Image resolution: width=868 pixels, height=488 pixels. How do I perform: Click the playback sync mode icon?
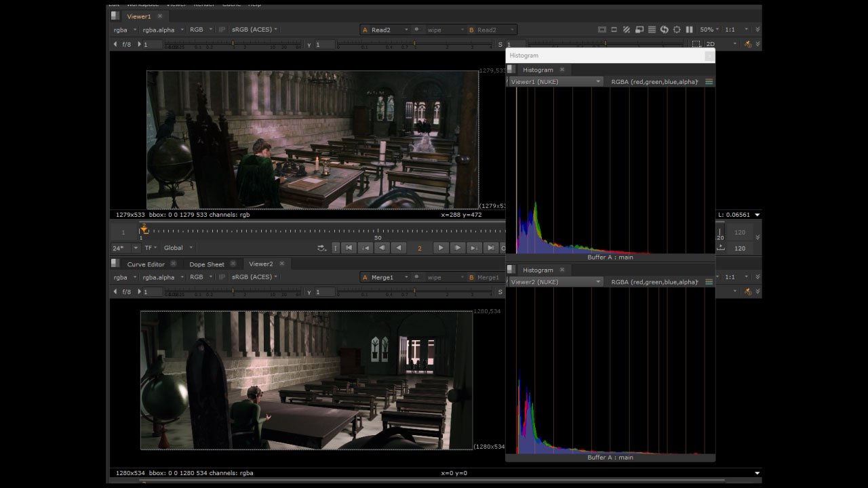pyautogui.click(x=321, y=248)
